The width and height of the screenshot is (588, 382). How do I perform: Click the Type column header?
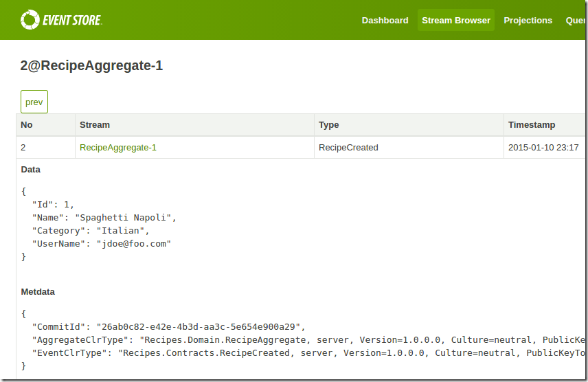(x=409, y=125)
